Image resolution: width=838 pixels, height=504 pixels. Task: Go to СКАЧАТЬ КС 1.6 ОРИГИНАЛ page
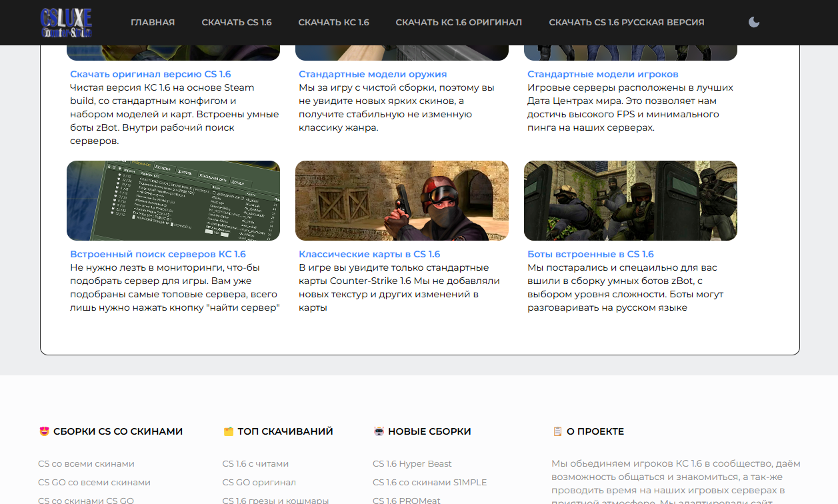(459, 23)
